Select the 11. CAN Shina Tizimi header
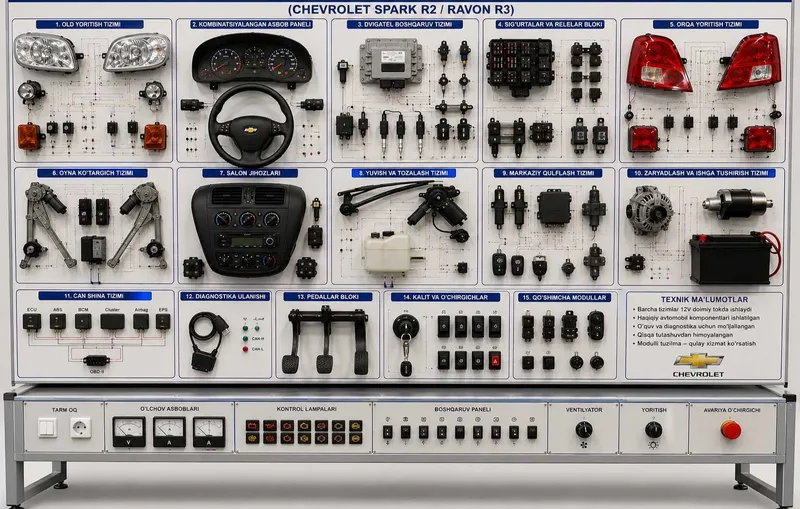 (95, 296)
